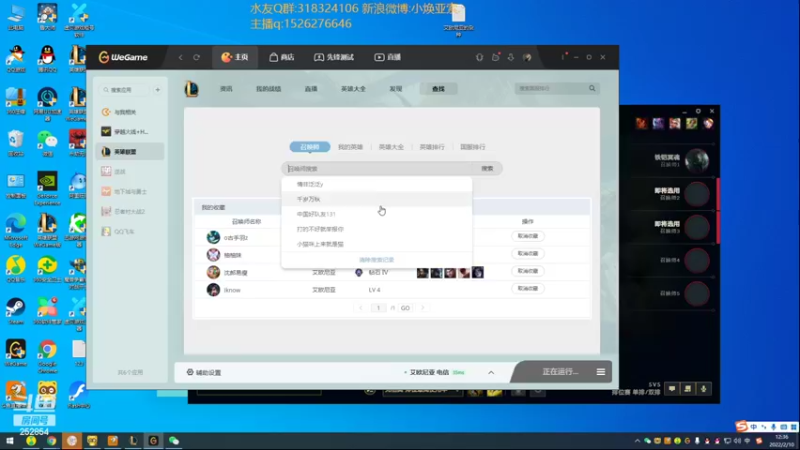
Task: Choose first search history suggestion
Action: (x=377, y=184)
